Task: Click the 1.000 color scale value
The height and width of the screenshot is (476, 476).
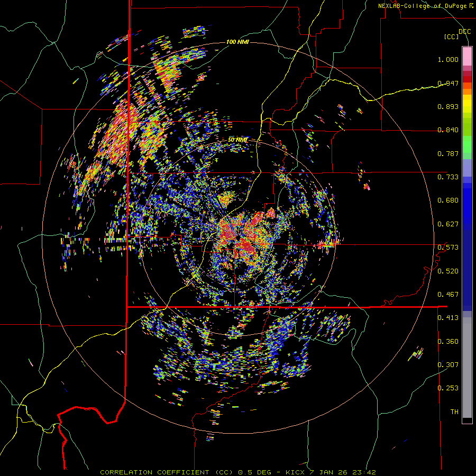Action: [x=448, y=59]
